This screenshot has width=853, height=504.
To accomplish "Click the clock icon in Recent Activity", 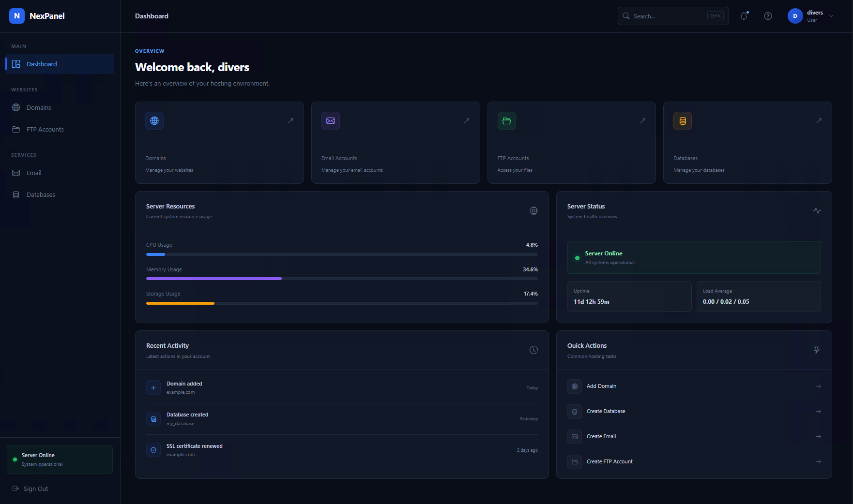I will coord(533,350).
